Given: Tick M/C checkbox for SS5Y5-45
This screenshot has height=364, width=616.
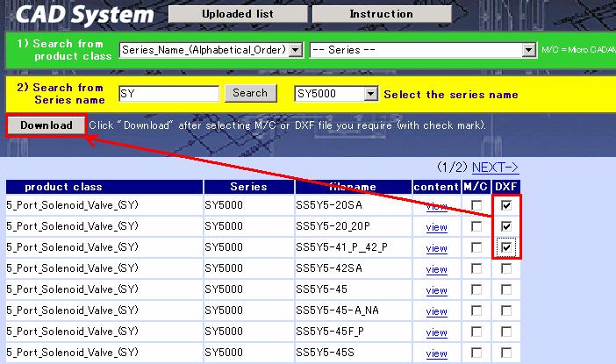Looking at the screenshot, I should [476, 289].
